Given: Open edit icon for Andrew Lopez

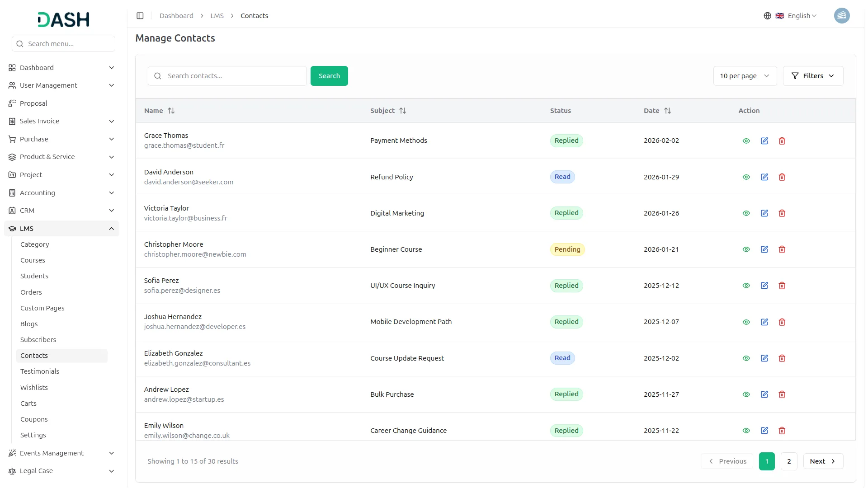Looking at the screenshot, I should [764, 394].
